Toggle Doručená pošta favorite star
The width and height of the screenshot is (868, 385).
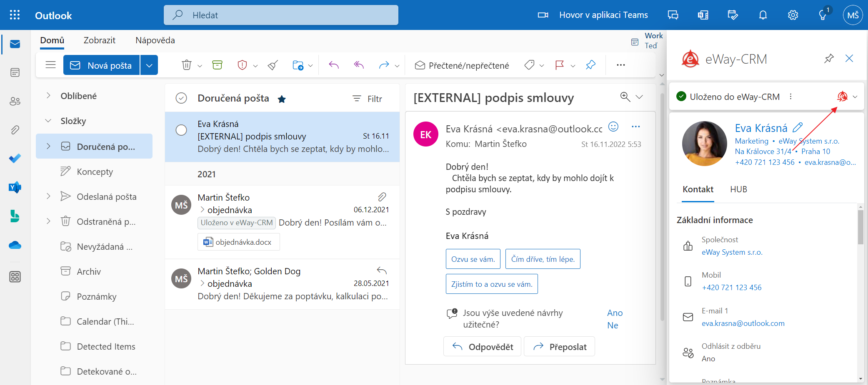(282, 99)
